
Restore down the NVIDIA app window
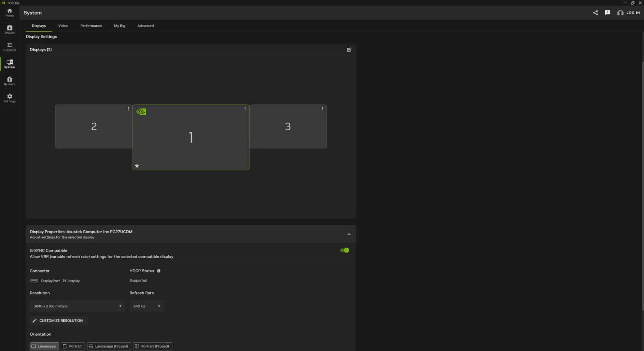[x=633, y=3]
